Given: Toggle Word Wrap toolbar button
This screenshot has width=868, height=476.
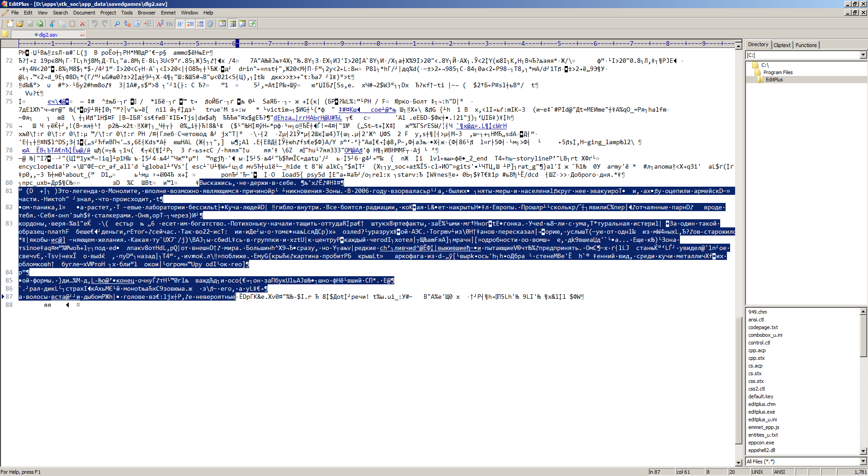Looking at the screenshot, I should pyautogui.click(x=180, y=24).
